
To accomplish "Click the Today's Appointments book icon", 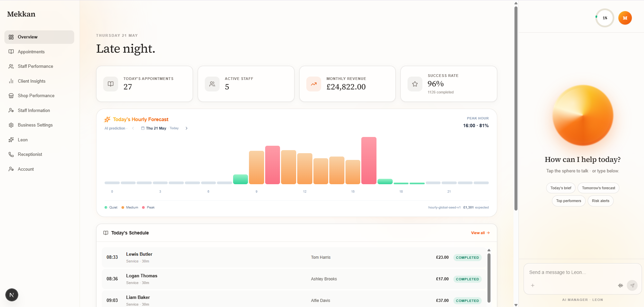I will click(111, 84).
